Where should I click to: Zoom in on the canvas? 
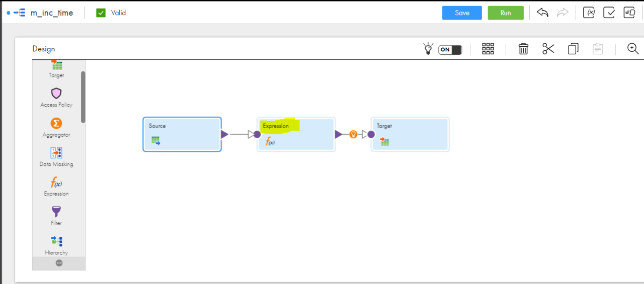coord(633,49)
